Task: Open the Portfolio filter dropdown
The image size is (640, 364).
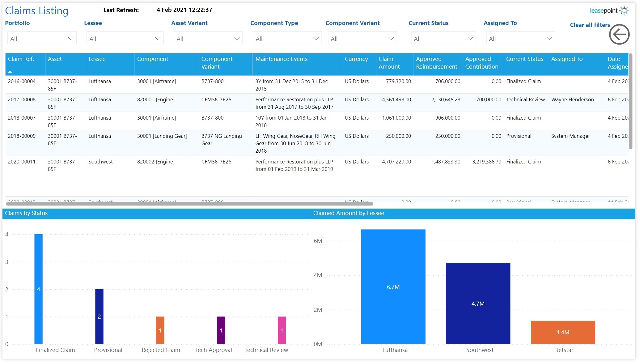Action: point(42,38)
